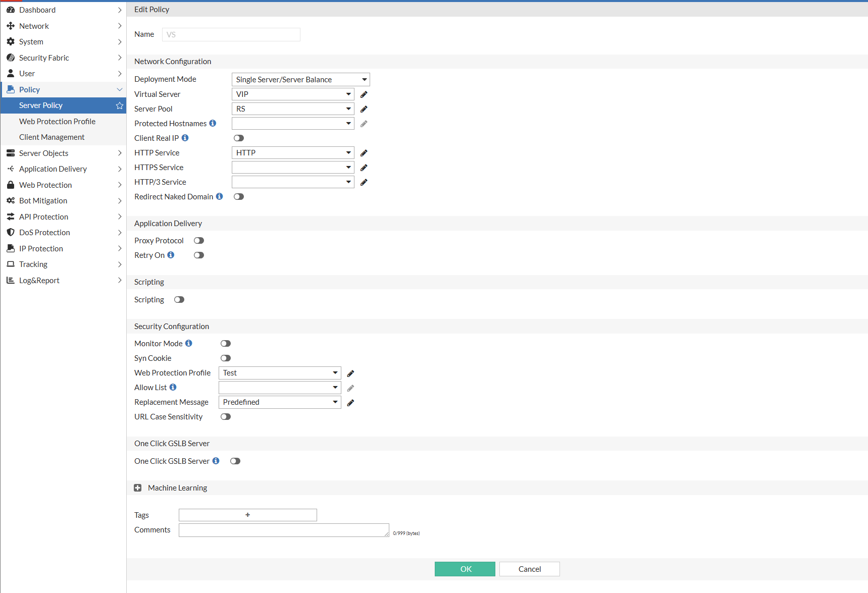The image size is (868, 593).
Task: Click info icon next to Redirect Naked Domain
Action: 220,196
